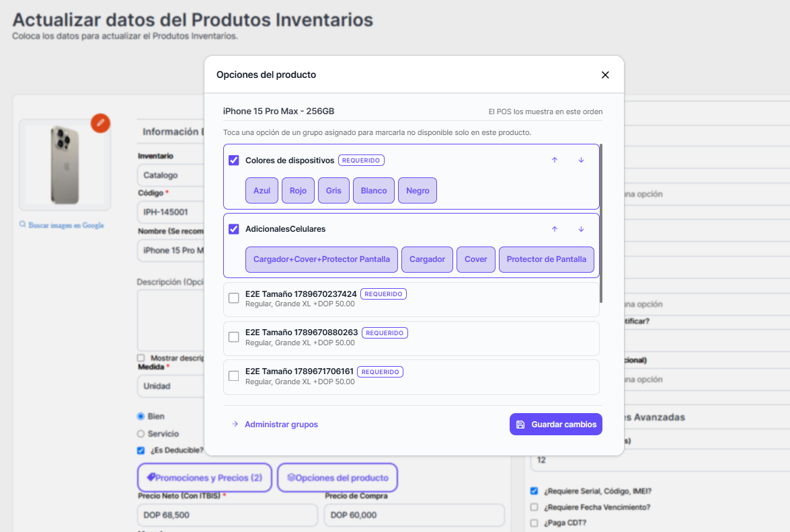Toggle the Cover option chip

[x=475, y=259]
